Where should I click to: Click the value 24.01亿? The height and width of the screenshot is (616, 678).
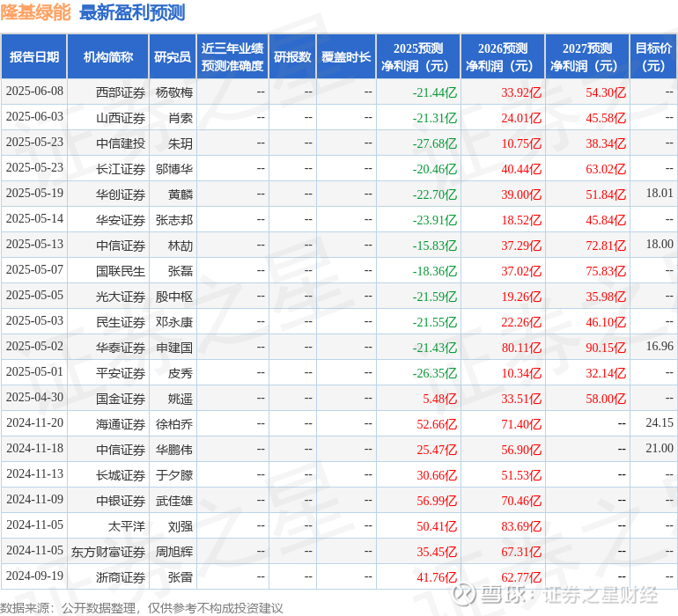[521, 118]
